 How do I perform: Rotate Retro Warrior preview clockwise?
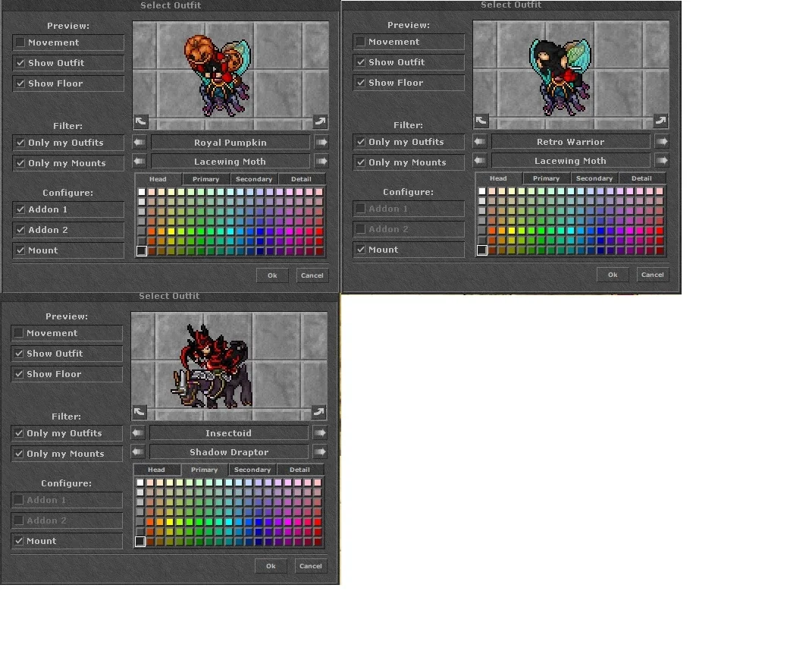(660, 121)
